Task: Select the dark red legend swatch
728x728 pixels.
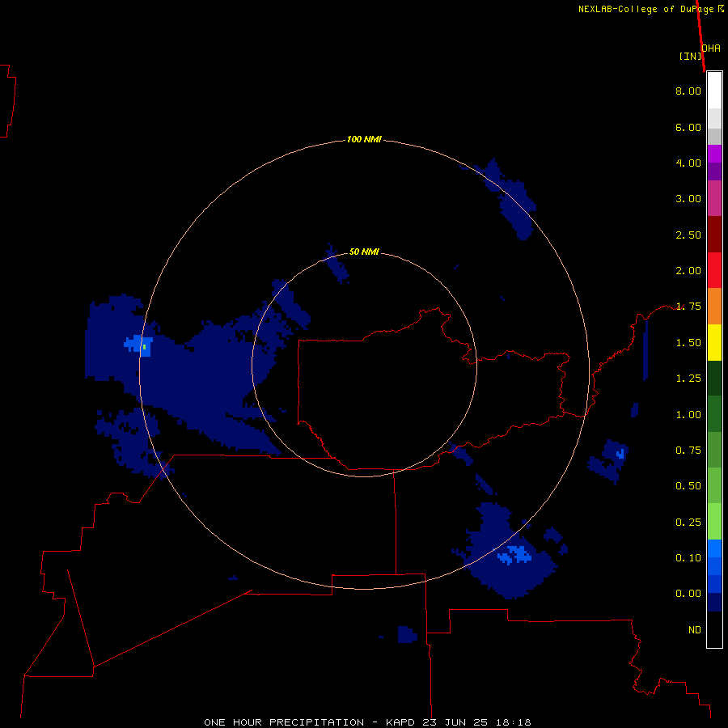Action: [x=714, y=235]
